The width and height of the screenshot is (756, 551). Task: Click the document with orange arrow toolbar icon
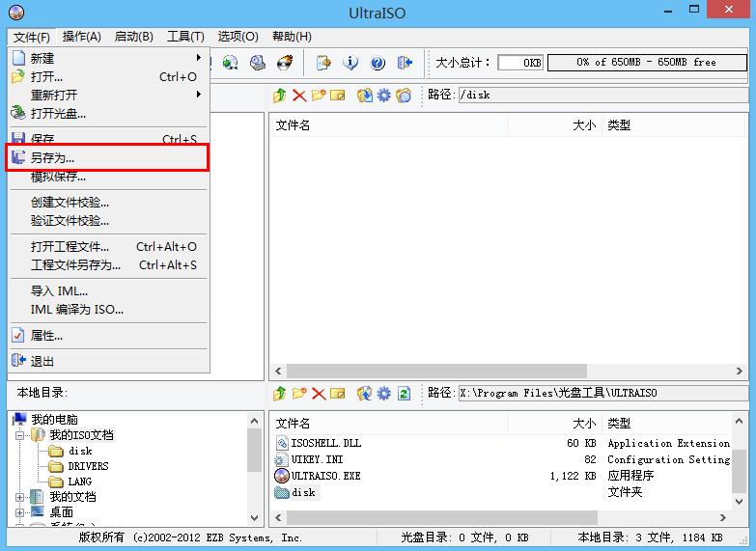click(323, 63)
